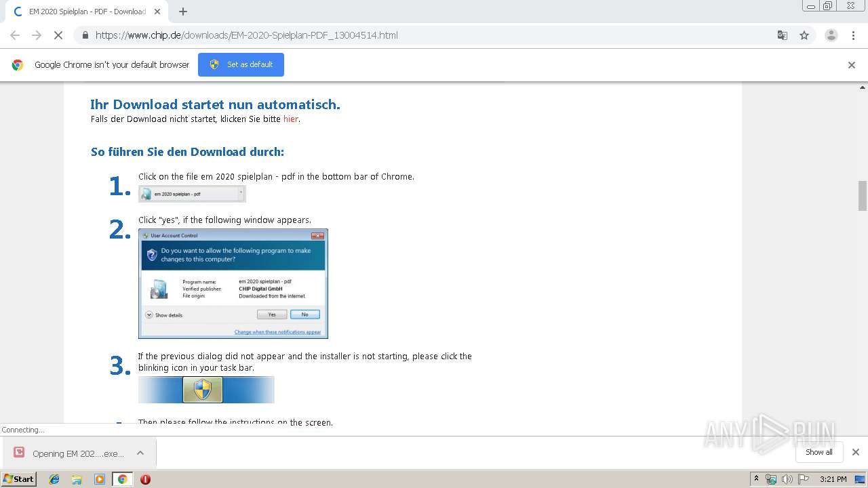Set Chrome as default browser
The width and height of the screenshot is (868, 488).
click(x=241, y=64)
